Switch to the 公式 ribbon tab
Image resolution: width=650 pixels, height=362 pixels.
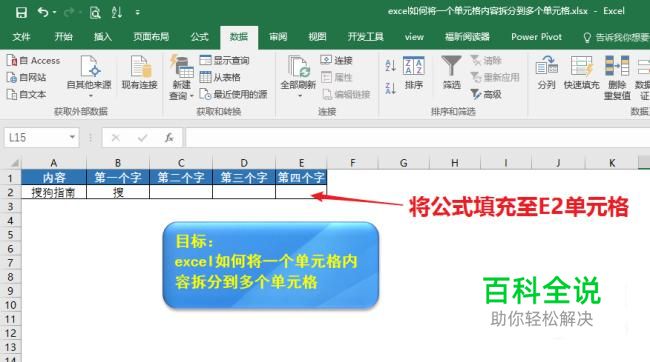[199, 37]
